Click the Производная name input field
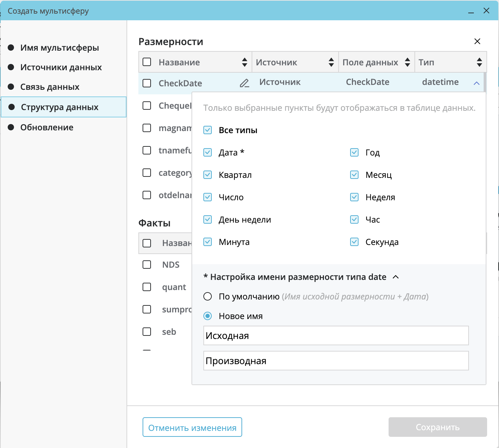This screenshot has height=448, width=499. tap(336, 361)
